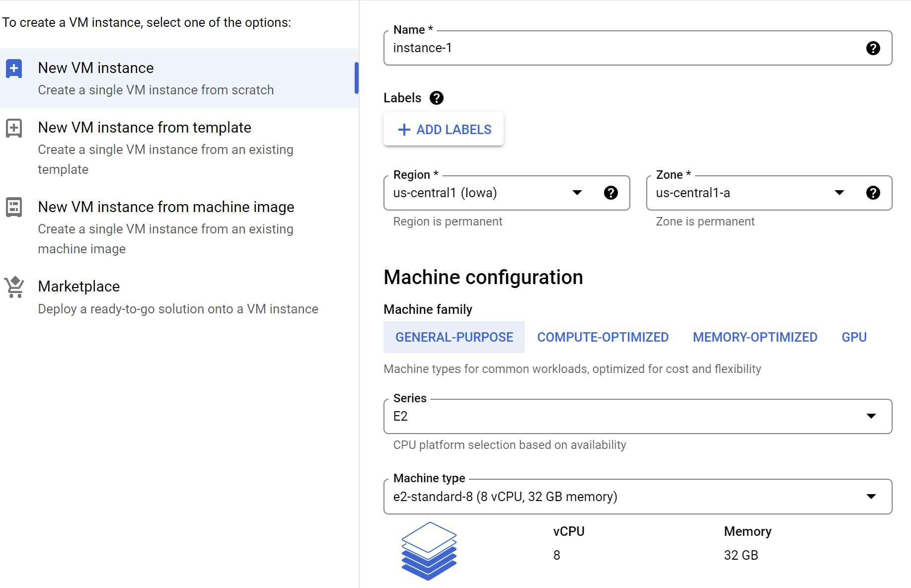Viewport: 911px width, 588px height.
Task: Open the Labels help tooltip icon
Action: (x=437, y=98)
